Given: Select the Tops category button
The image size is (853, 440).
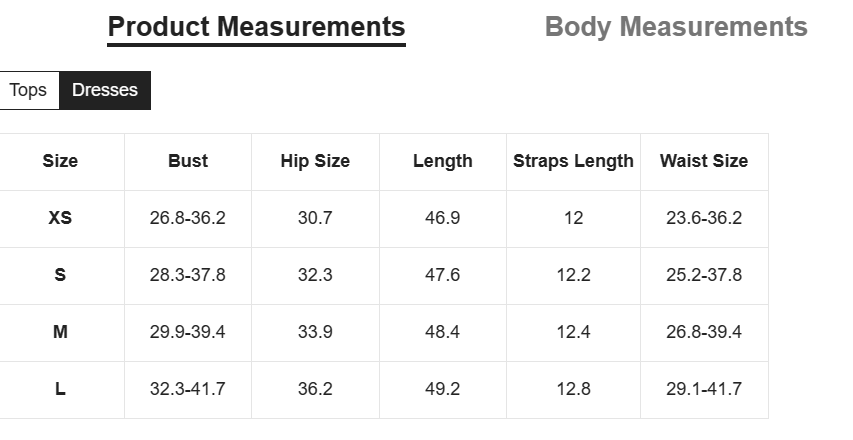Looking at the screenshot, I should click(x=28, y=90).
